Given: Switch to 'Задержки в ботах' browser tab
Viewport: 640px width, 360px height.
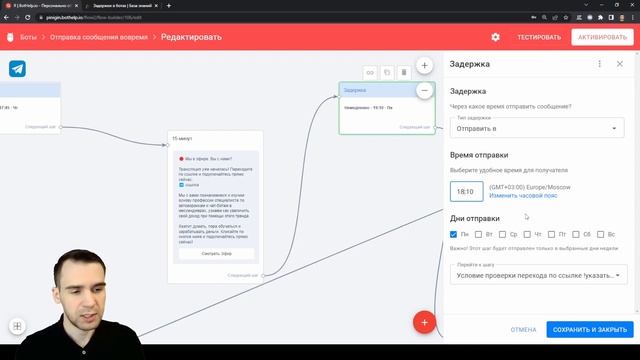Looking at the screenshot, I should 121,6.
